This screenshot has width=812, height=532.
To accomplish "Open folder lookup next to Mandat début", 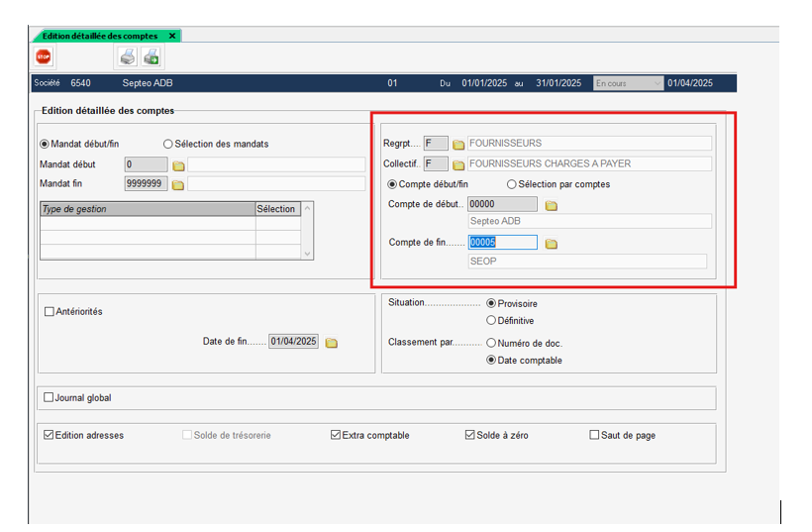I will pyautogui.click(x=178, y=164).
